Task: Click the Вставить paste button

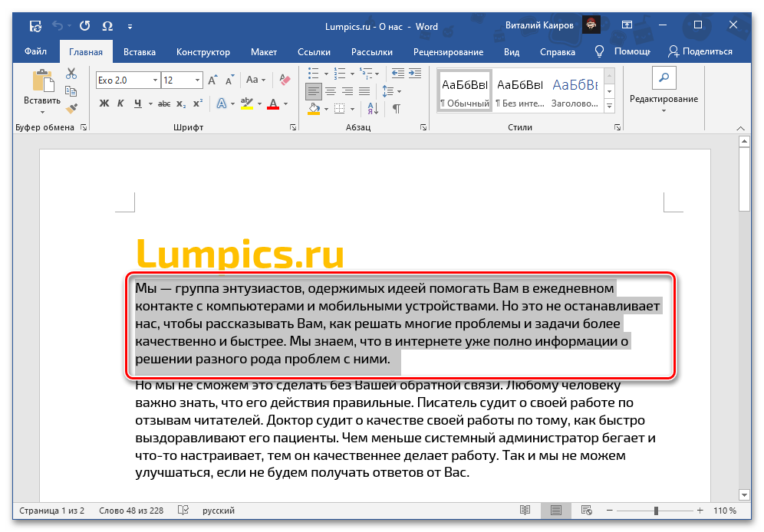Action: click(x=42, y=91)
